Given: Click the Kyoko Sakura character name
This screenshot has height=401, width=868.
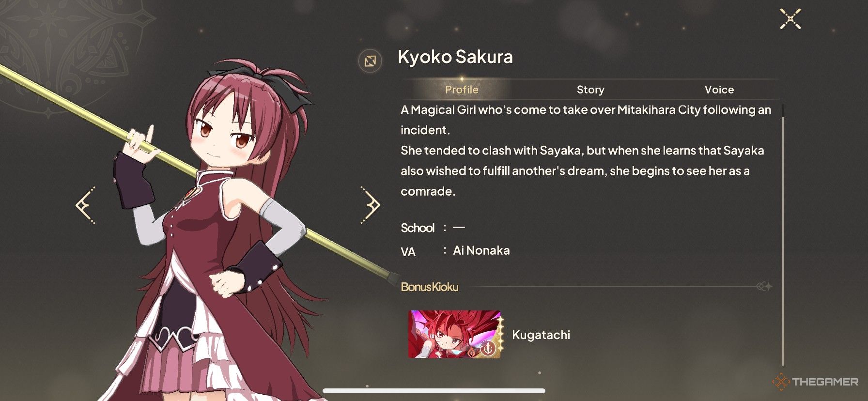Looking at the screenshot, I should [455, 57].
